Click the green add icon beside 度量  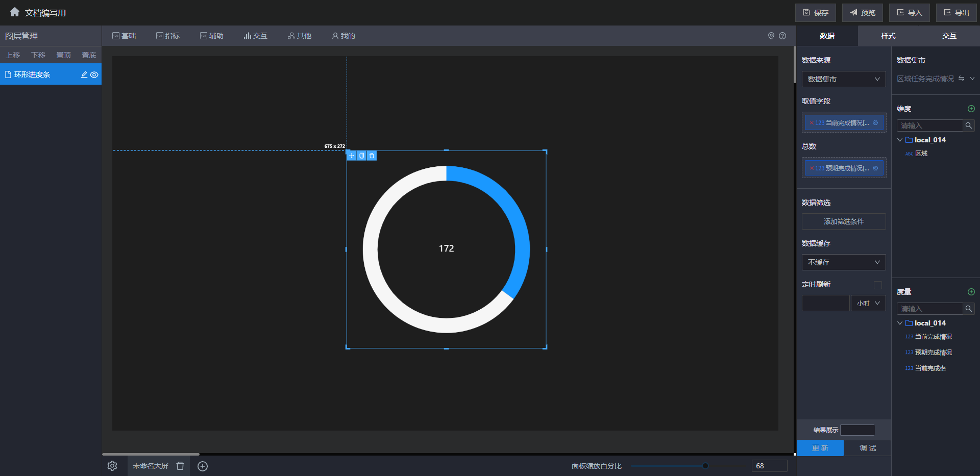pyautogui.click(x=971, y=292)
